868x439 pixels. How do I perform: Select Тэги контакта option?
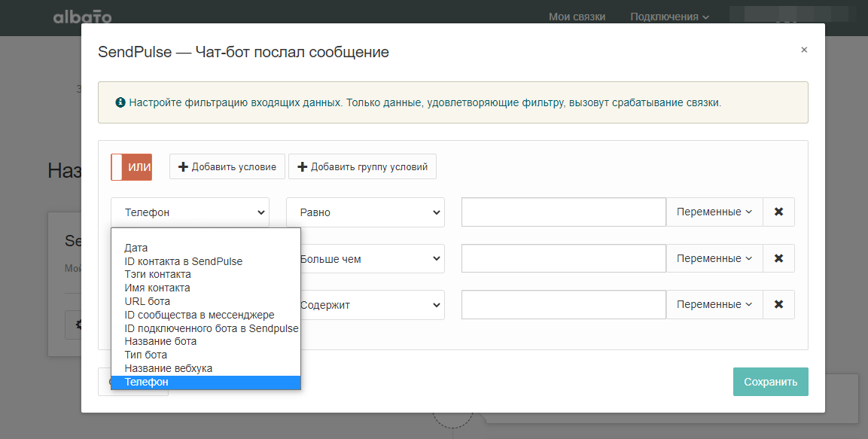pyautogui.click(x=206, y=275)
